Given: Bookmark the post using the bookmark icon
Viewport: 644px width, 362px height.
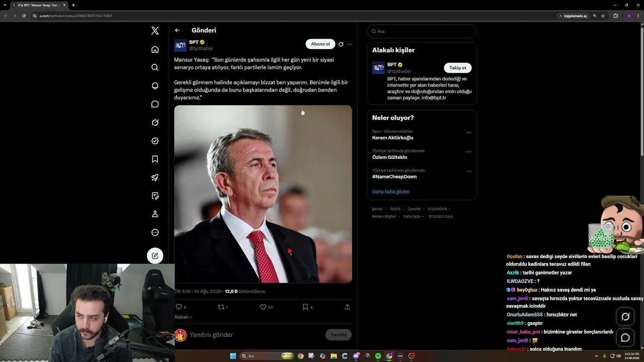Looking at the screenshot, I should [x=305, y=307].
